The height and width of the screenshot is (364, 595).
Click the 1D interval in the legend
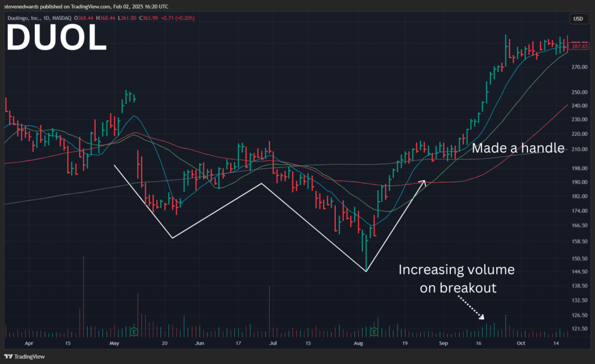pos(46,18)
